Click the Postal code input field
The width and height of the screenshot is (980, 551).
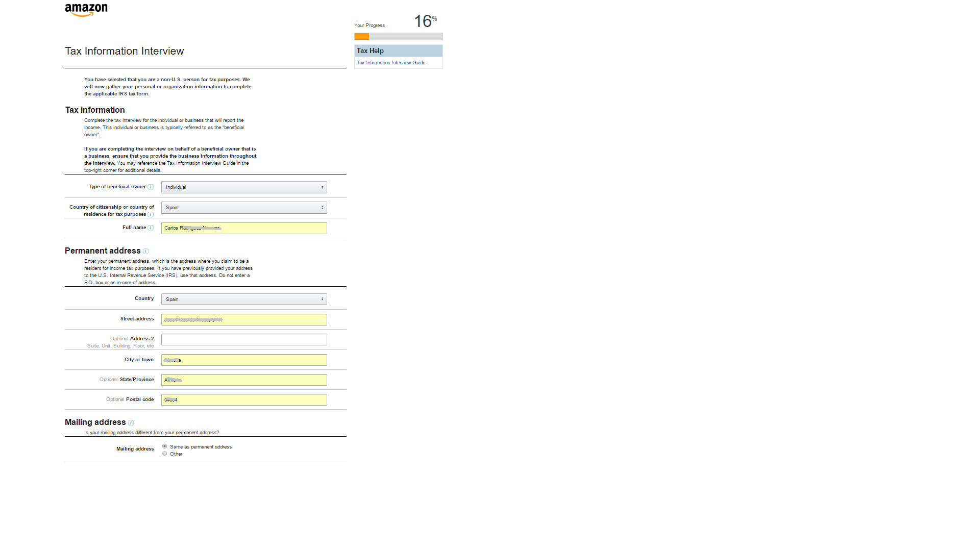[x=244, y=400]
